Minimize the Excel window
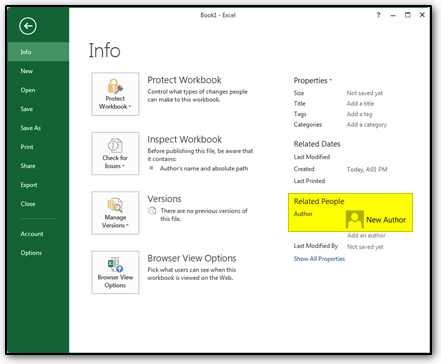Screen dimensions: 441x364 point(393,15)
